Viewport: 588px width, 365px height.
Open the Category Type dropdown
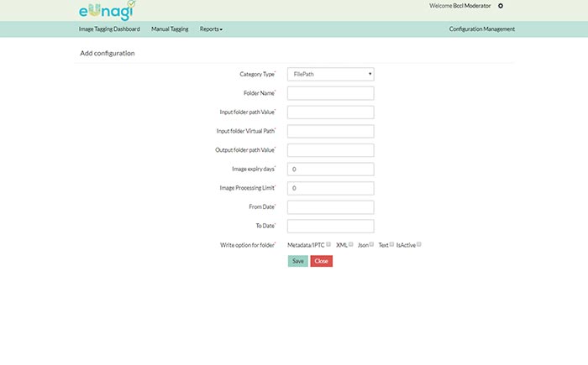pyautogui.click(x=330, y=74)
